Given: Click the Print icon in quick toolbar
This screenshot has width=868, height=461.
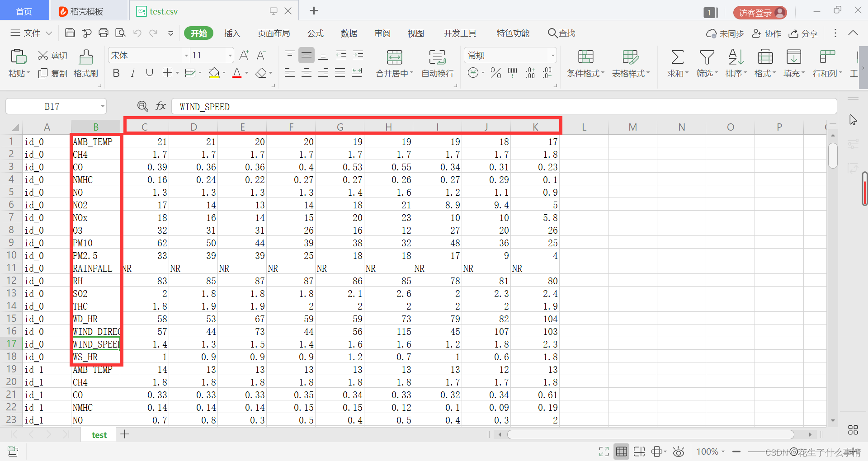Looking at the screenshot, I should point(104,33).
